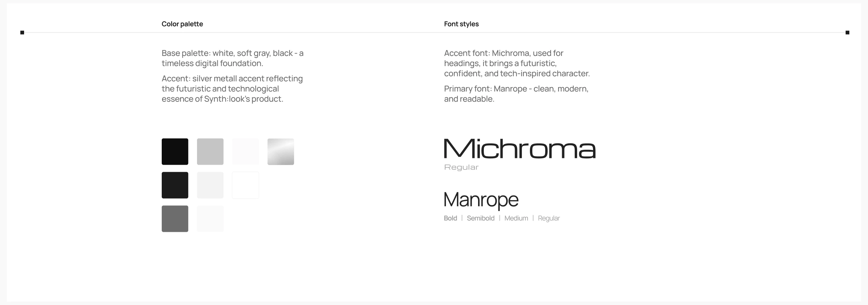This screenshot has height=305, width=868.
Task: Pick the off-white swatch left of the gradient
Action: point(245,151)
